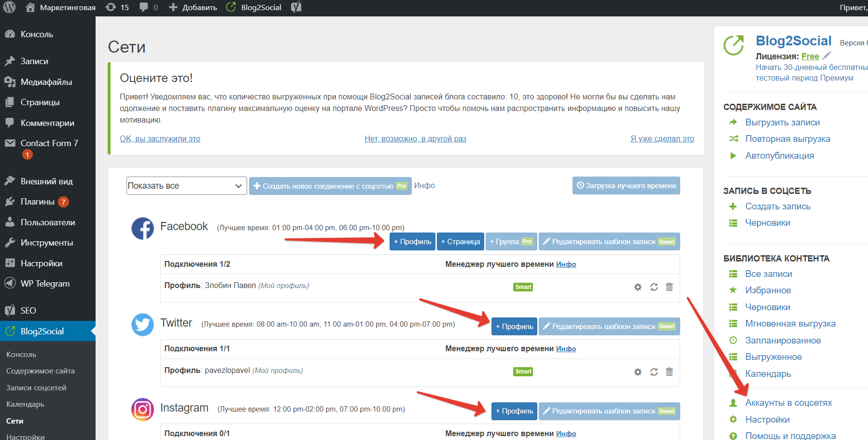Image resolution: width=868 pixels, height=440 pixels.
Task: Click the Free license link
Action: pos(810,56)
